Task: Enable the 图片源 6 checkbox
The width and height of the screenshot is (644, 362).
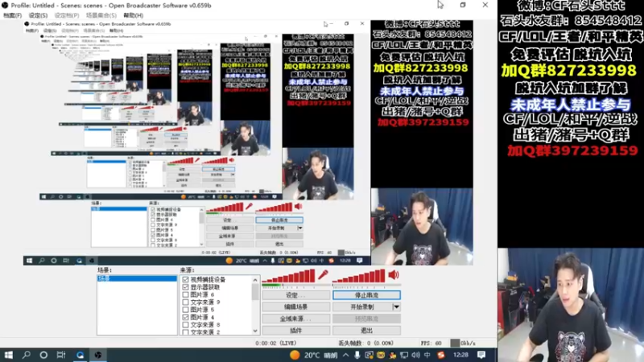Action: tap(186, 294)
